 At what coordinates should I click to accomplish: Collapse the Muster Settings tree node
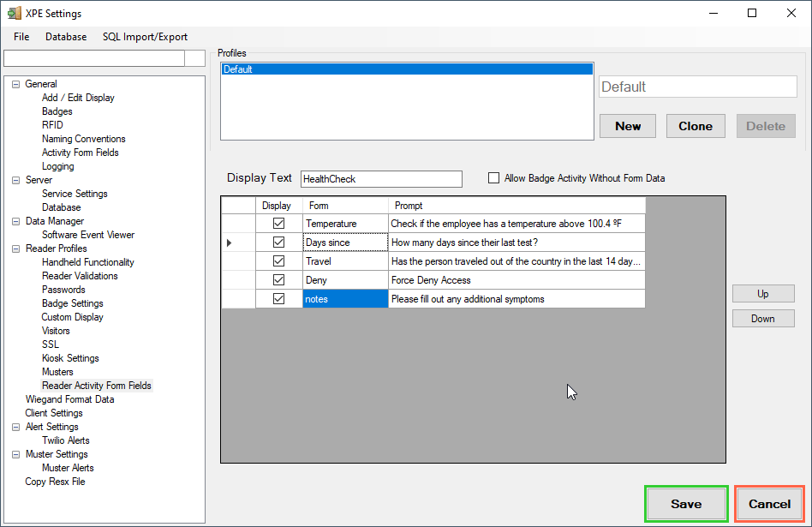tap(16, 454)
